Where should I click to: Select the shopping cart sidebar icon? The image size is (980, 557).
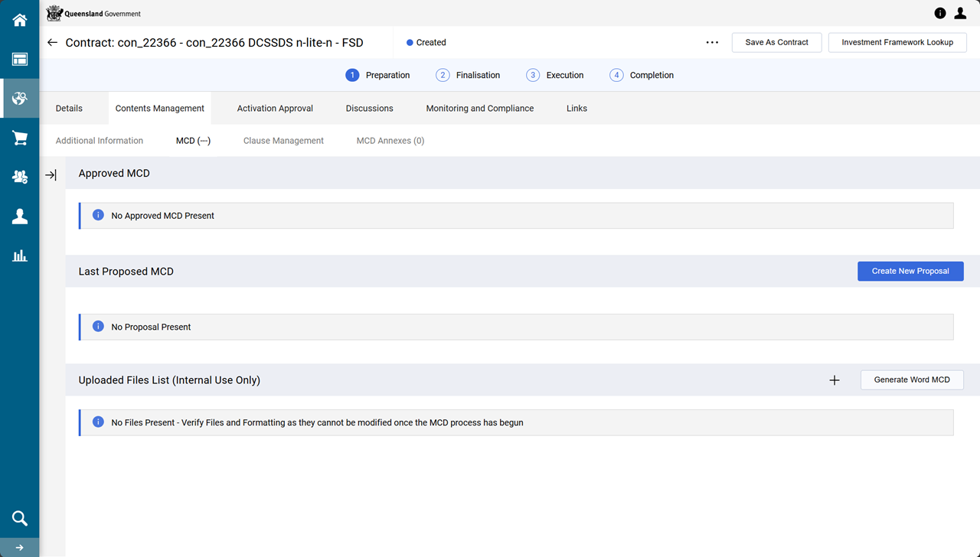[x=20, y=138]
